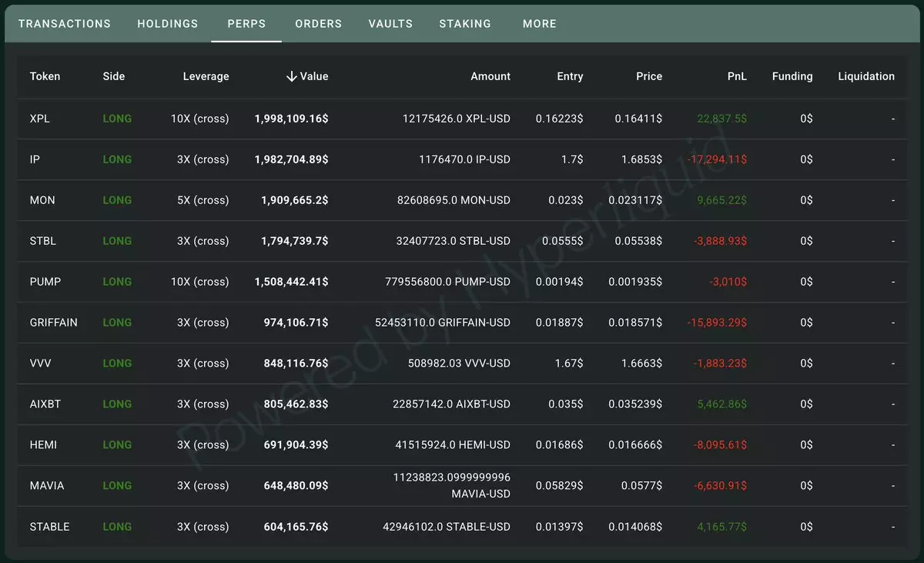The width and height of the screenshot is (924, 563).
Task: Go to the Orders tab
Action: pyautogui.click(x=318, y=24)
